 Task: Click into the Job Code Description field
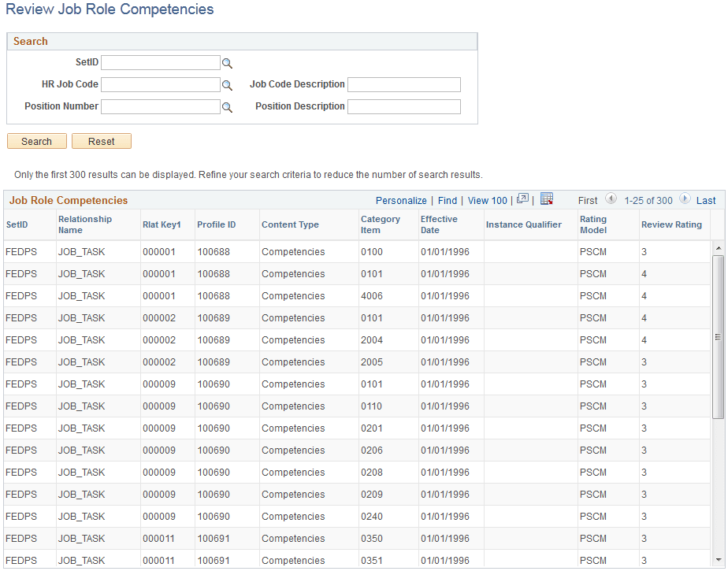click(403, 84)
